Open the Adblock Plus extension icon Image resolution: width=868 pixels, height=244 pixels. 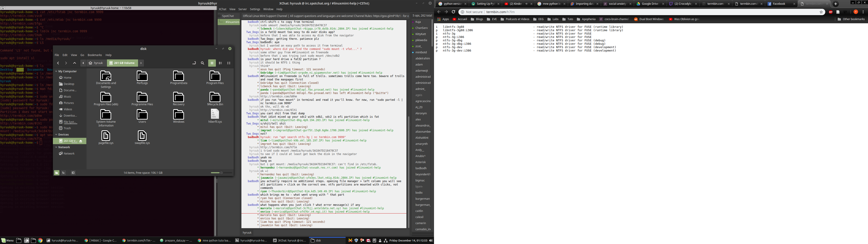(x=831, y=12)
